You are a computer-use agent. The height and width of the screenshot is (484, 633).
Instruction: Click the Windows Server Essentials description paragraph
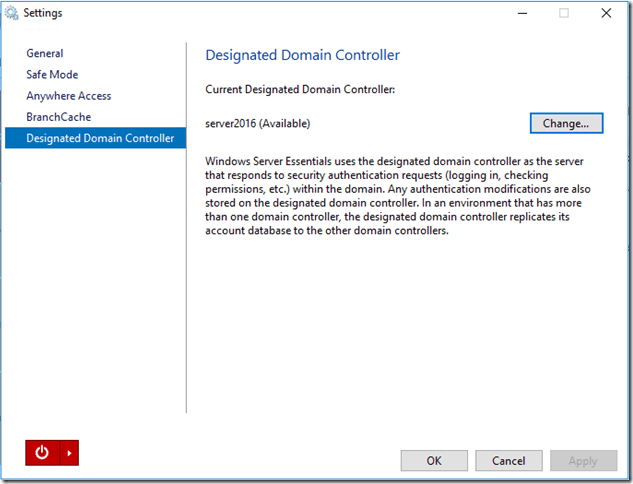(398, 196)
